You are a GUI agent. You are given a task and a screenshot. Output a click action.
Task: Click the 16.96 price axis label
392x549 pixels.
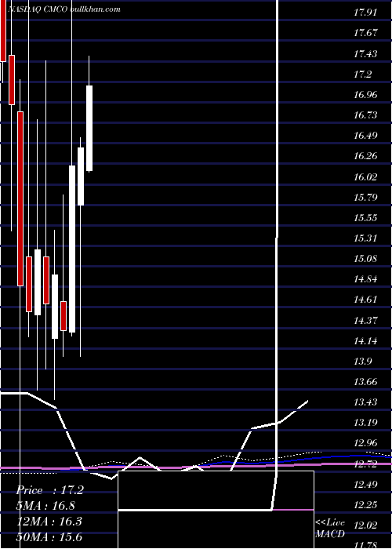tap(365, 95)
